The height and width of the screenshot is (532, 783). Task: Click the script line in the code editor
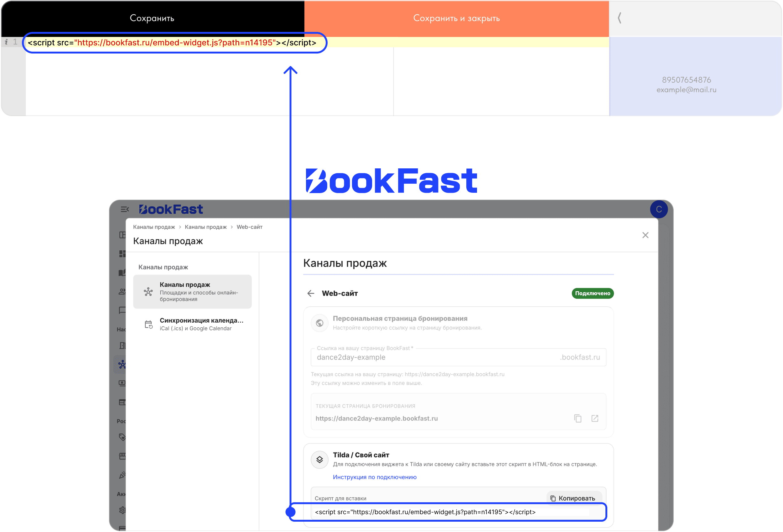click(x=172, y=43)
